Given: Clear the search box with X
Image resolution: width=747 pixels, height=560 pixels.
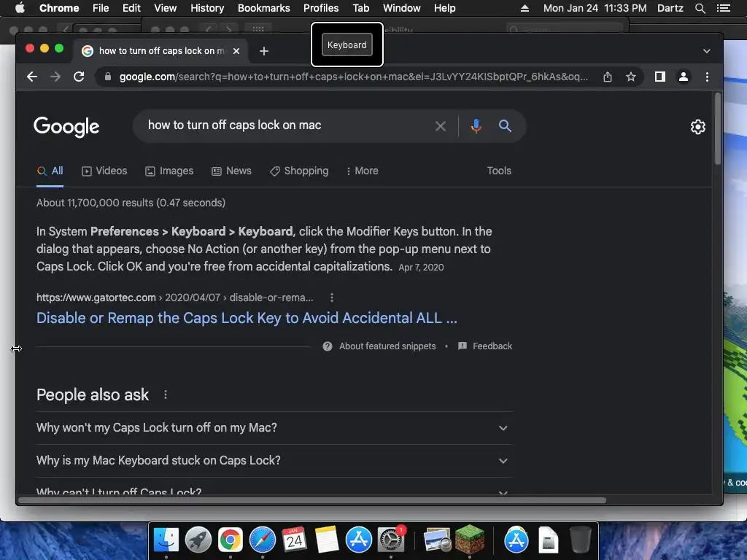Looking at the screenshot, I should coord(441,126).
